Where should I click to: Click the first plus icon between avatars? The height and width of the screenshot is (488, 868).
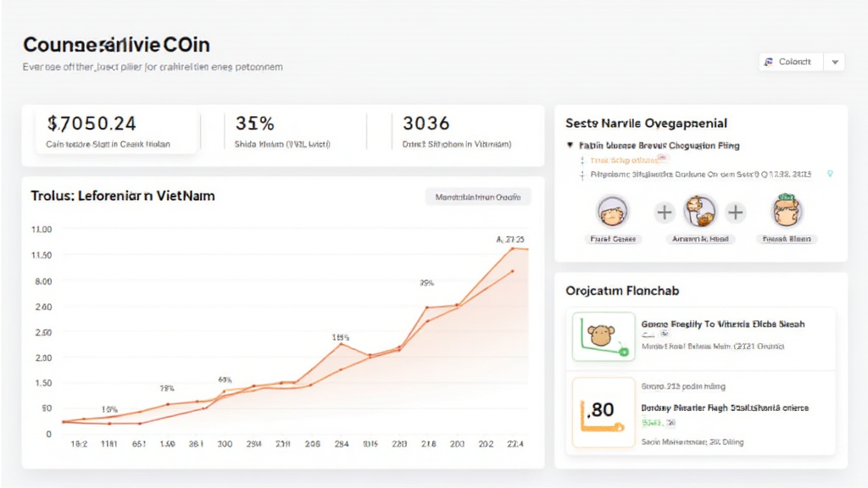pos(664,212)
